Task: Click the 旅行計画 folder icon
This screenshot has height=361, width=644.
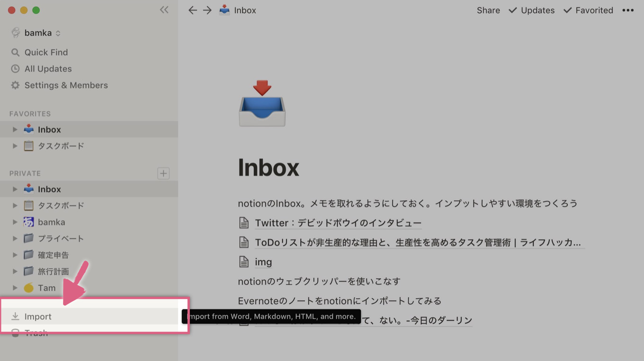Action: pos(29,272)
